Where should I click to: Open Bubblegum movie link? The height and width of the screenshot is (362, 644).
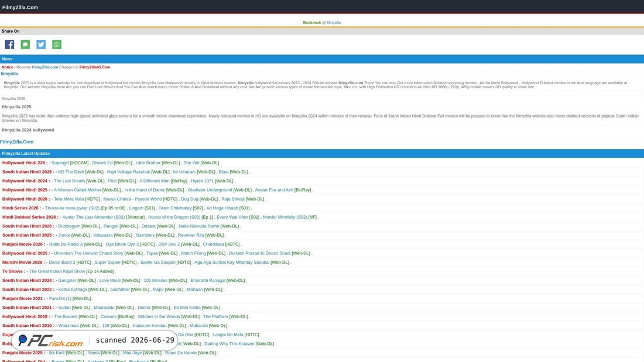point(69,226)
